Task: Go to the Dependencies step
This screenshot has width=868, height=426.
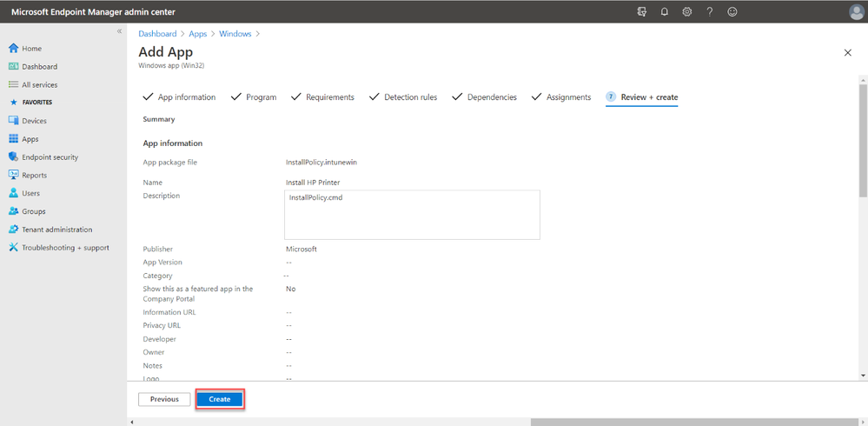Action: coord(484,97)
